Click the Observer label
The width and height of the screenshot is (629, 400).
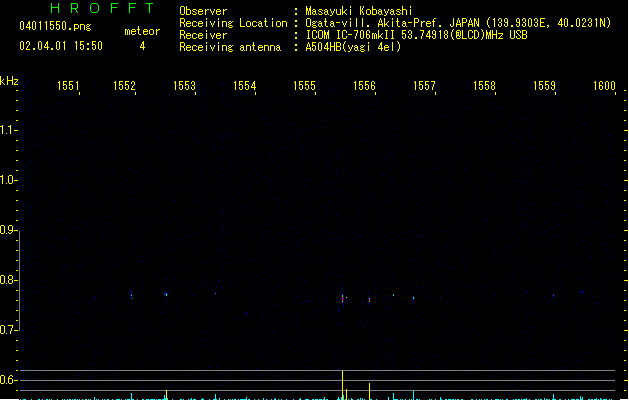tap(203, 11)
